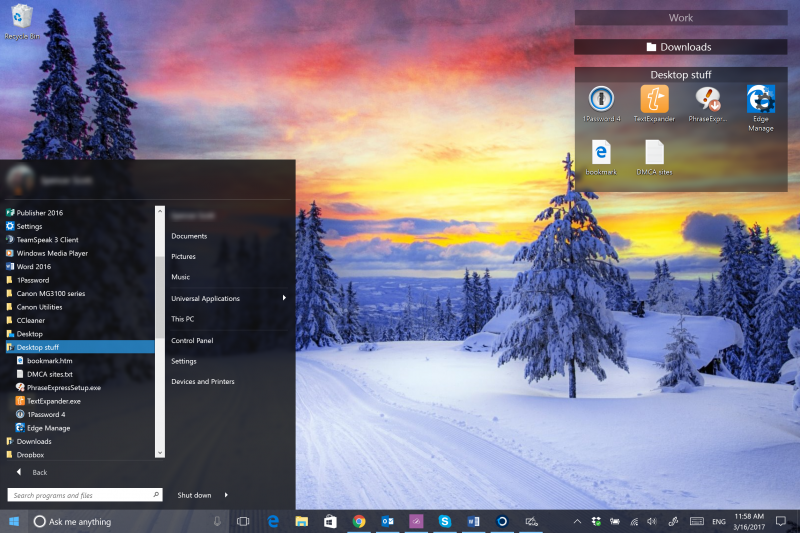Viewport: 800px width, 533px height.
Task: Open the DMCA sites file icon on desktop
Action: click(654, 153)
